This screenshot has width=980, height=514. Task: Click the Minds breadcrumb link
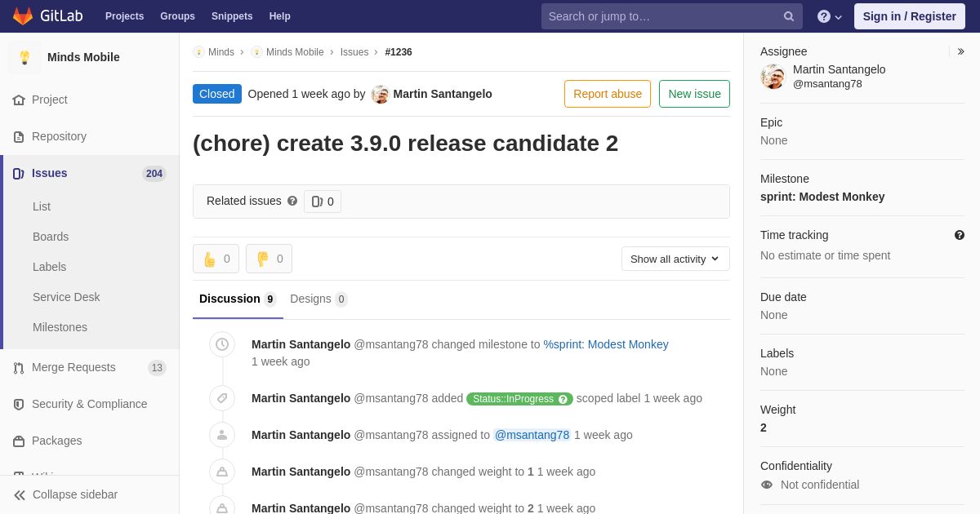pyautogui.click(x=221, y=52)
